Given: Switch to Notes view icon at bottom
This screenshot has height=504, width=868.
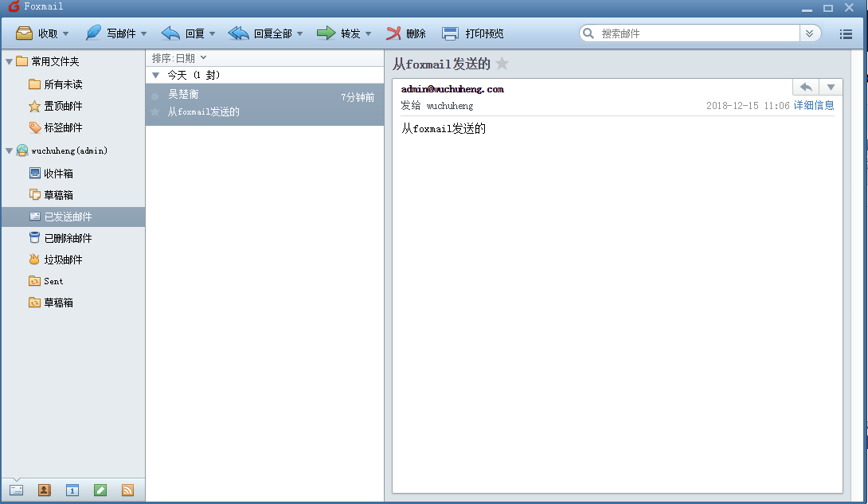Looking at the screenshot, I should pyautogui.click(x=100, y=490).
